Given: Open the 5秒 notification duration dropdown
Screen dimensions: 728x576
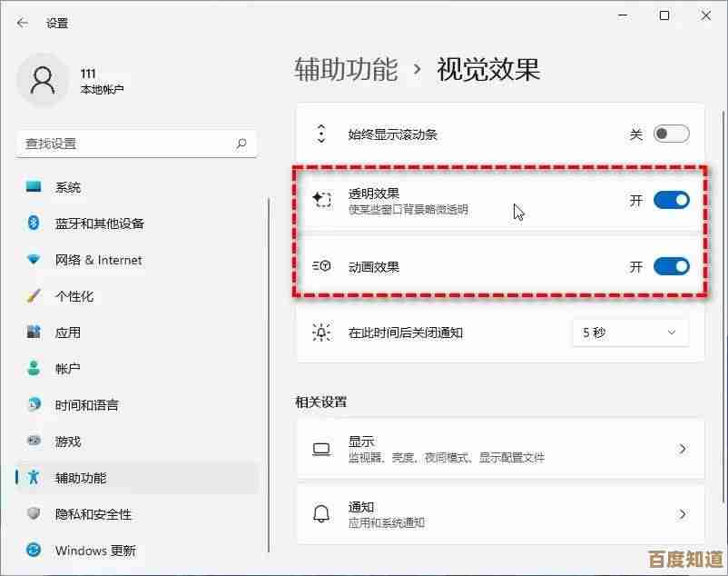Looking at the screenshot, I should pyautogui.click(x=629, y=333).
